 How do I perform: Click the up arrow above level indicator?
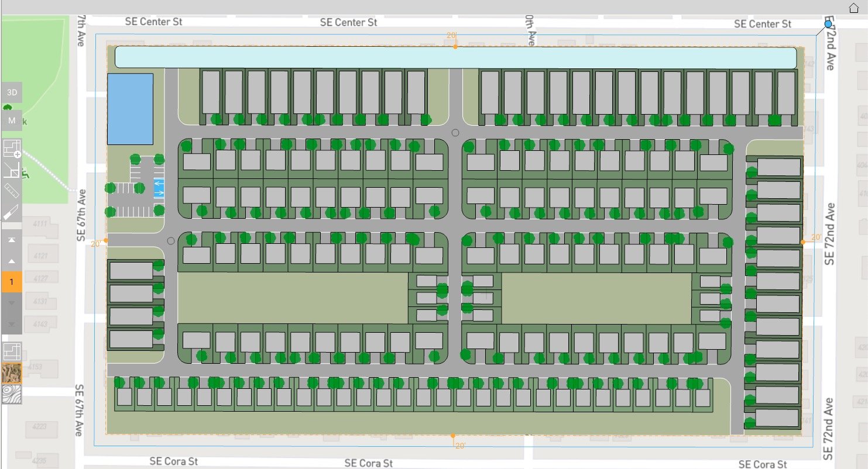(11, 262)
